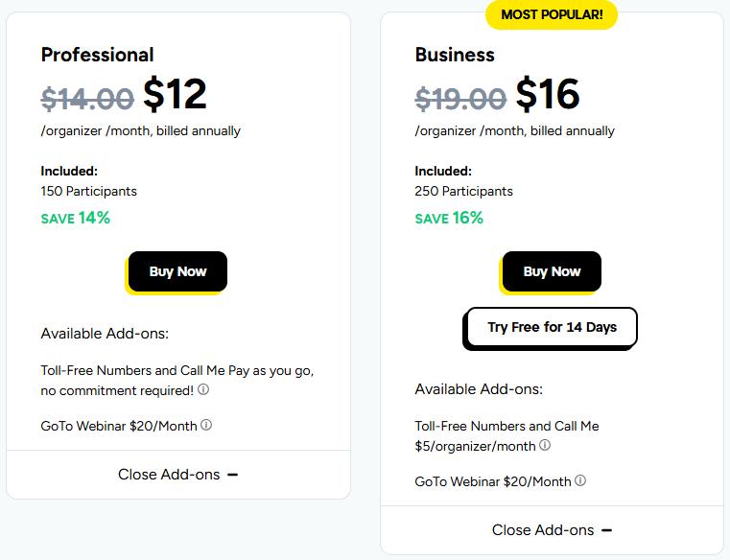Screen dimensions: 730x560
Task: Click info icon next to Business GoTo Webinar
Action: [580, 481]
